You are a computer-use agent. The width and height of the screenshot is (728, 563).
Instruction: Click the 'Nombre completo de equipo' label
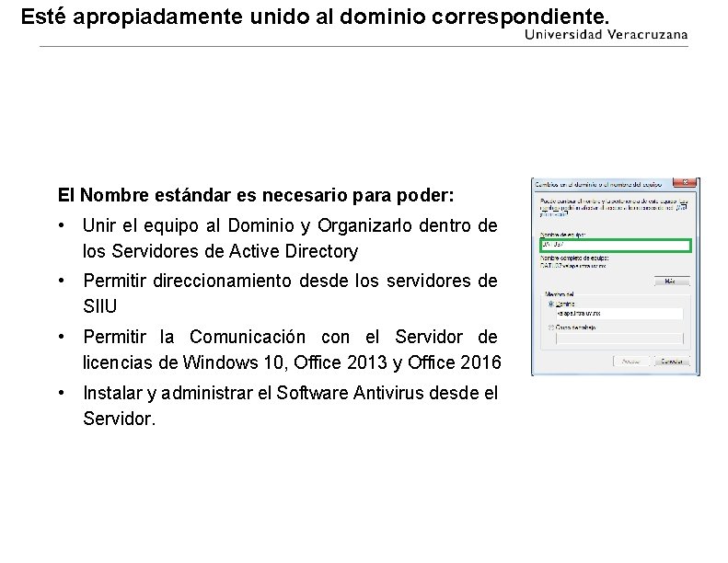click(x=574, y=259)
